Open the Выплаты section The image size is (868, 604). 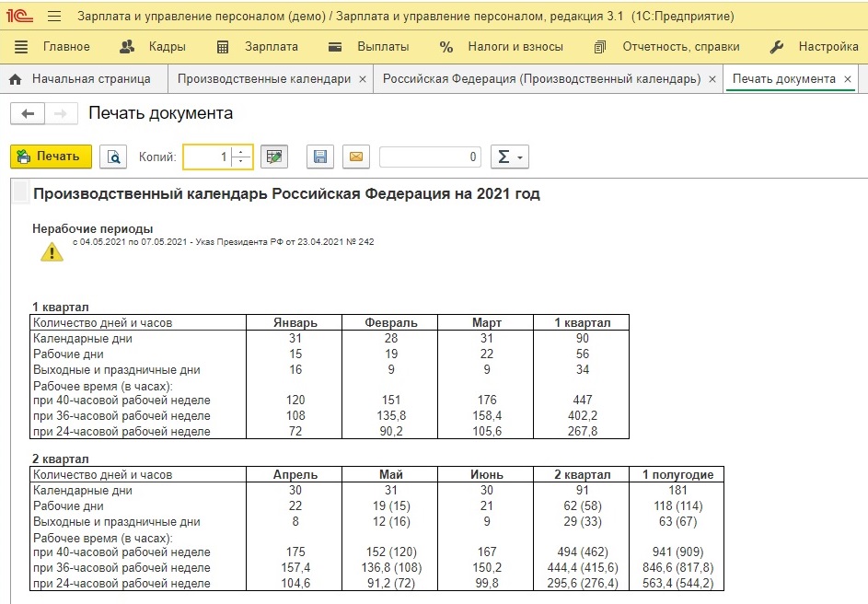(369, 47)
